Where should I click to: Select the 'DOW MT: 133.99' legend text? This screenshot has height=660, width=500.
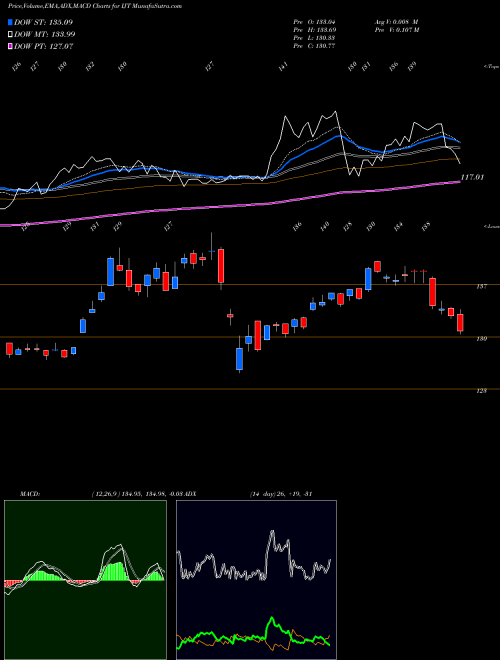point(45,35)
